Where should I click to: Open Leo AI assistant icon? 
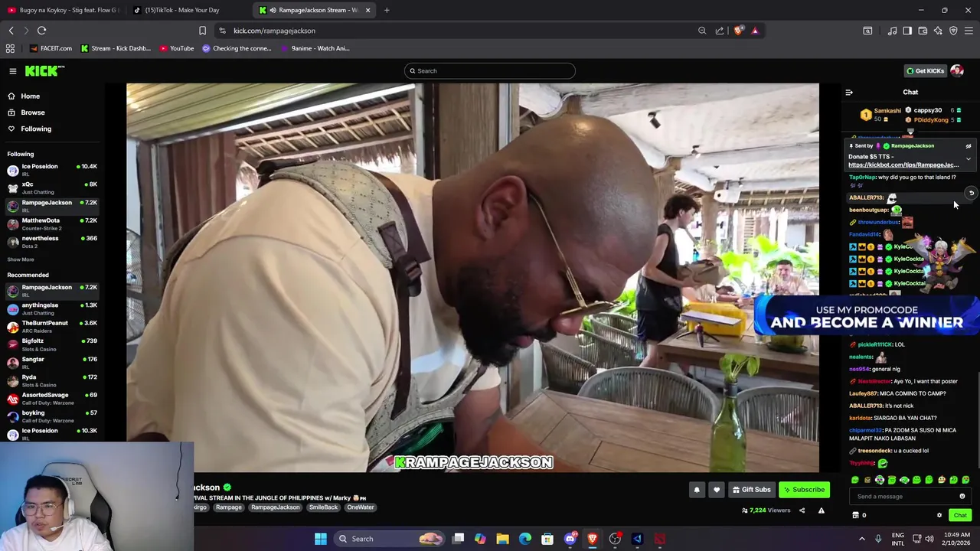tap(938, 31)
